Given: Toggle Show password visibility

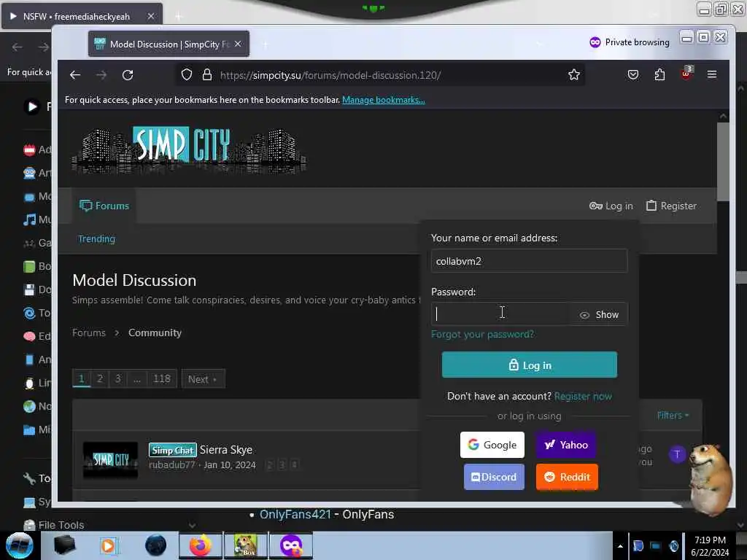Looking at the screenshot, I should coord(600,314).
